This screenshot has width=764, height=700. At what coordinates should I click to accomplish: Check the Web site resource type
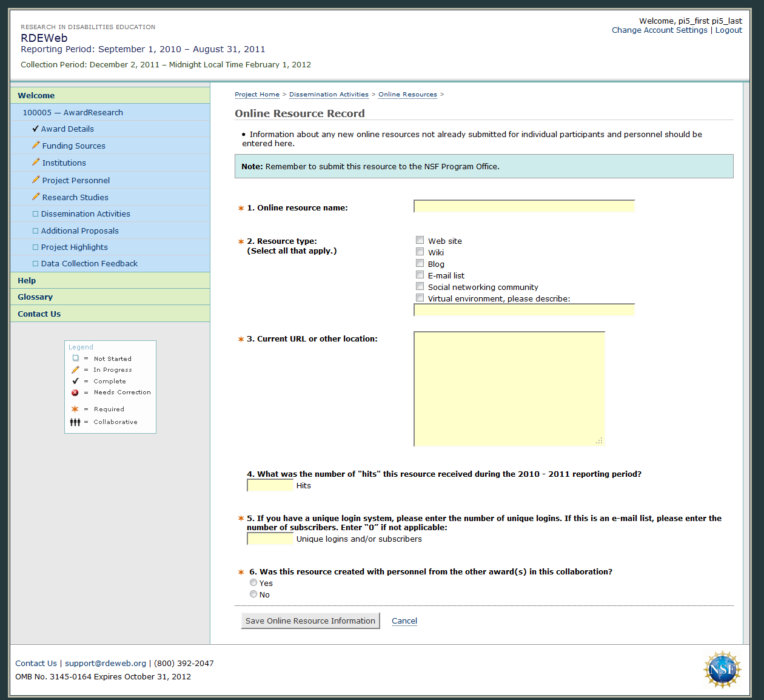click(x=420, y=240)
